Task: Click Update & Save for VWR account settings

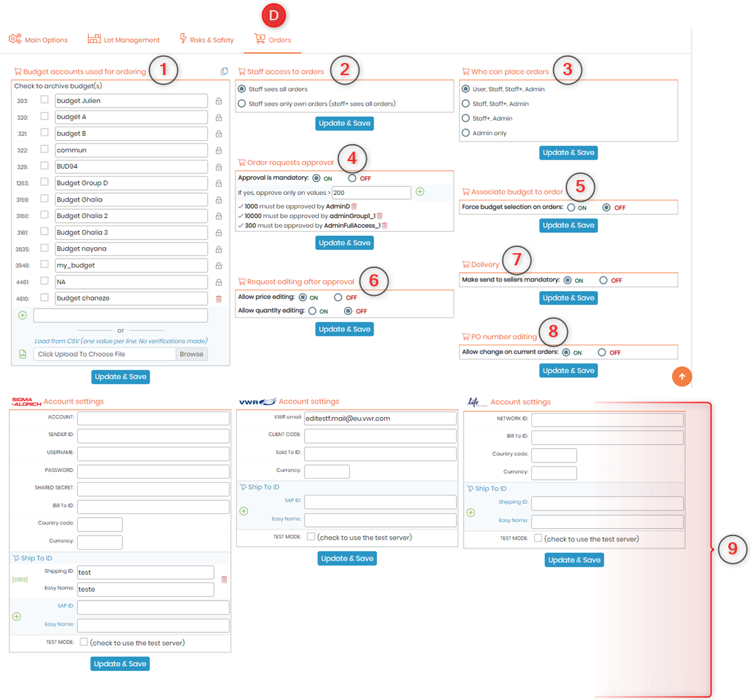Action: pos(347,559)
